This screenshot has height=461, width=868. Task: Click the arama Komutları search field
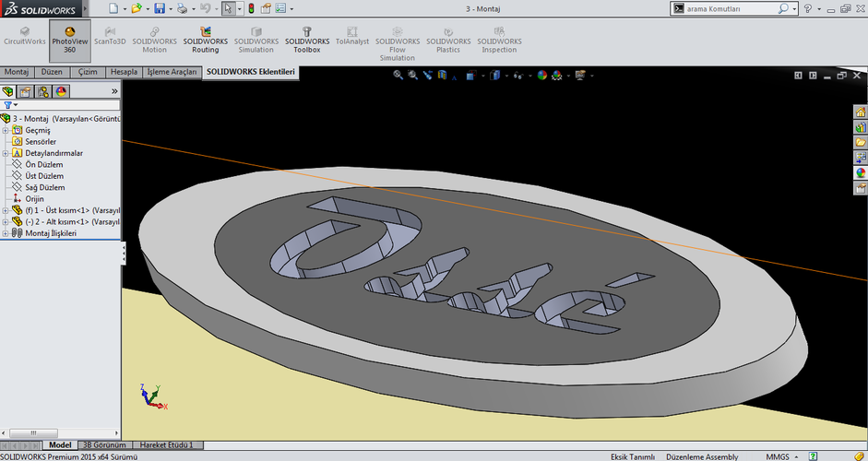pos(731,8)
